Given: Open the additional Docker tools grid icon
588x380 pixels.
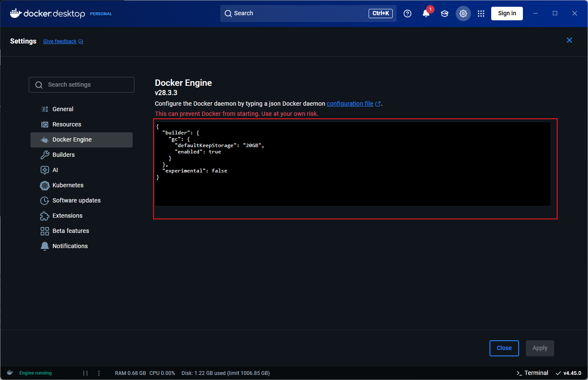Looking at the screenshot, I should 481,13.
